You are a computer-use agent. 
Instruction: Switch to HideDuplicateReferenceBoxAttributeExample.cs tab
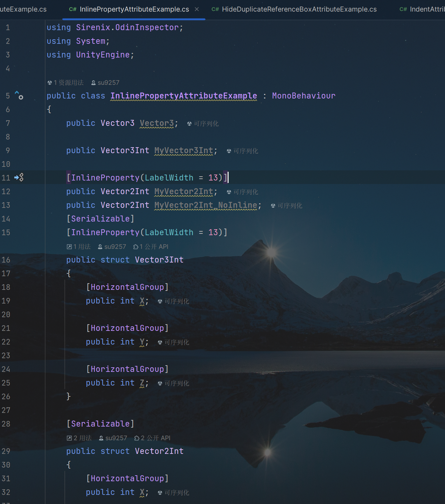[294, 9]
